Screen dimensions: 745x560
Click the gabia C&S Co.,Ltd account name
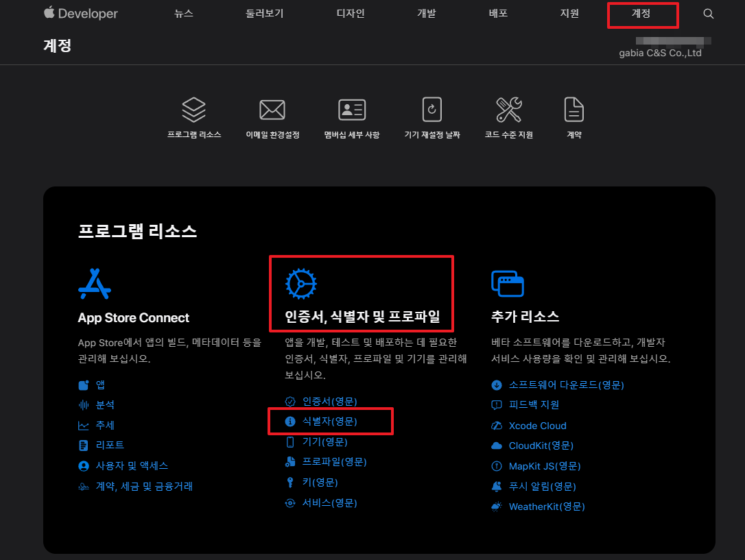[660, 53]
